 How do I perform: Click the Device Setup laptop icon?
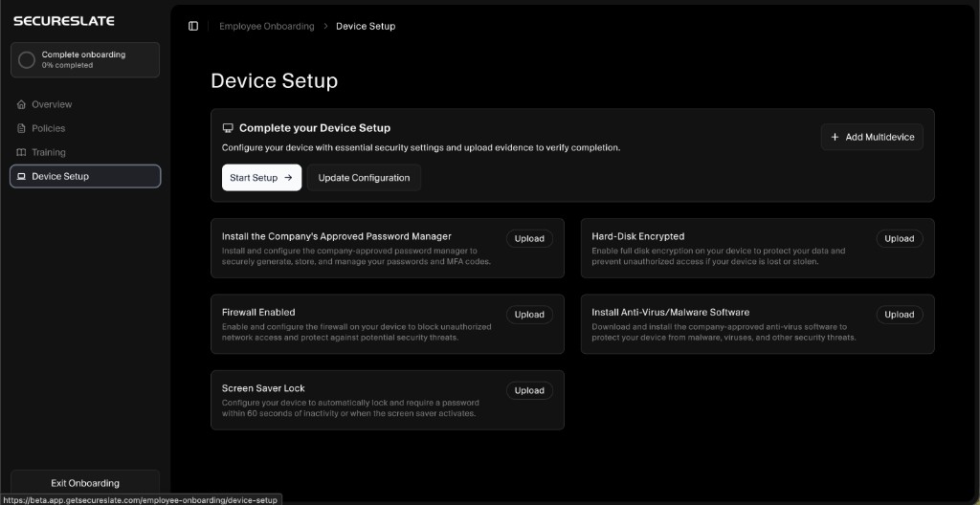pyautogui.click(x=21, y=176)
